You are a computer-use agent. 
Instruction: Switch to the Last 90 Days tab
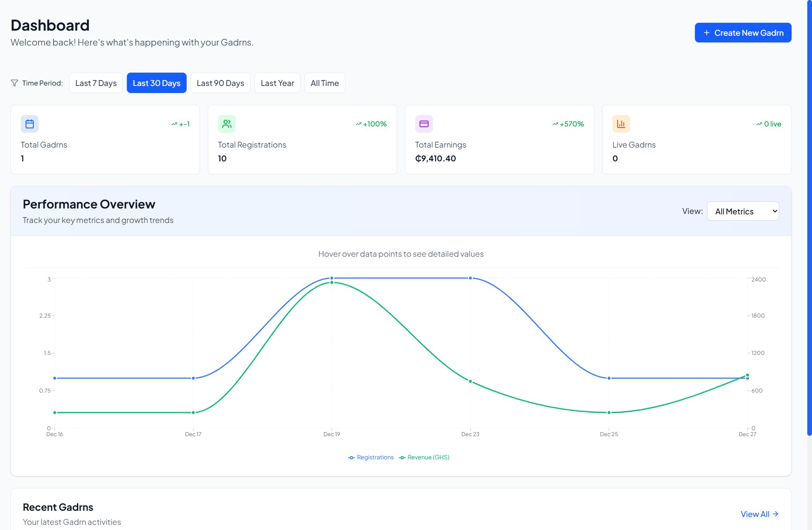tap(220, 83)
